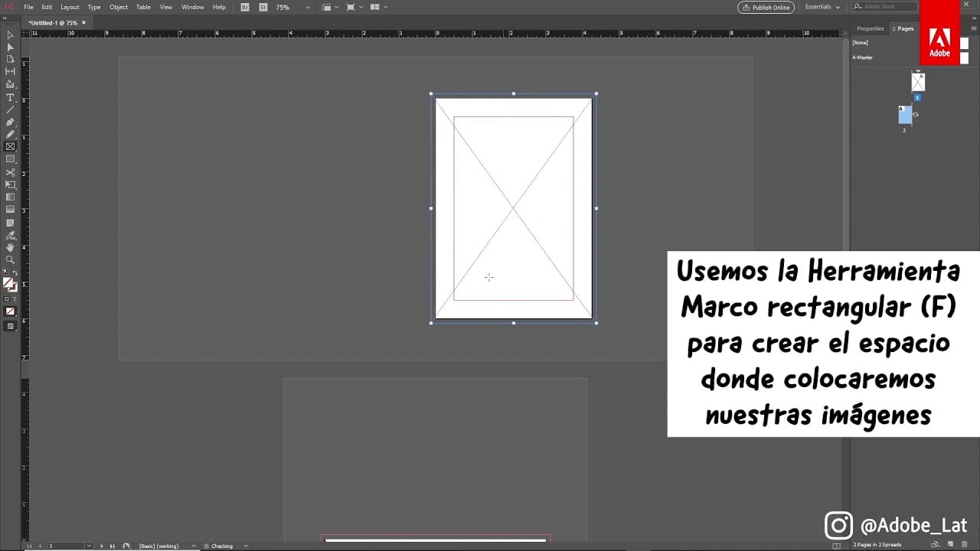
Task: Select the Page tool
Action: coord(10,59)
